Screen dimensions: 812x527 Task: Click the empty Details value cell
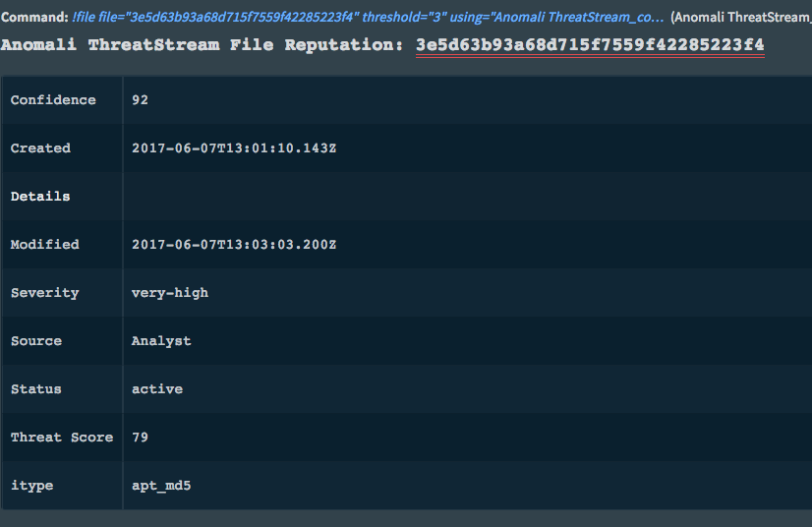tap(462, 197)
